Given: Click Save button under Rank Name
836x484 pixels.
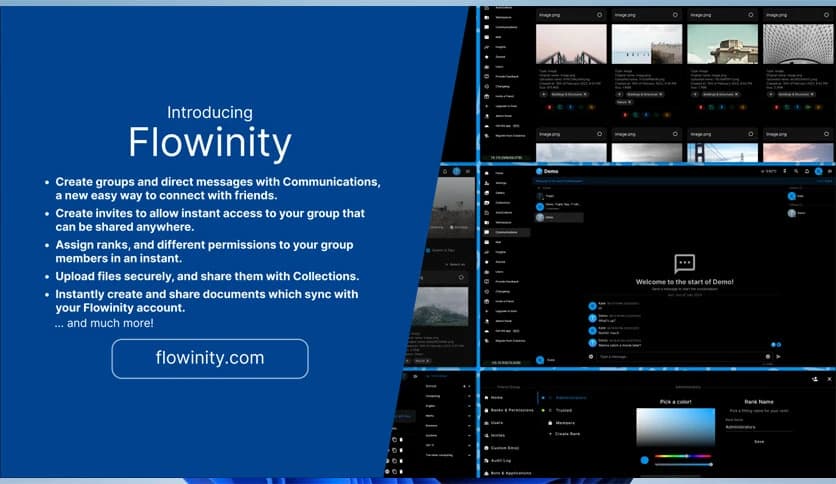Looking at the screenshot, I should (759, 441).
